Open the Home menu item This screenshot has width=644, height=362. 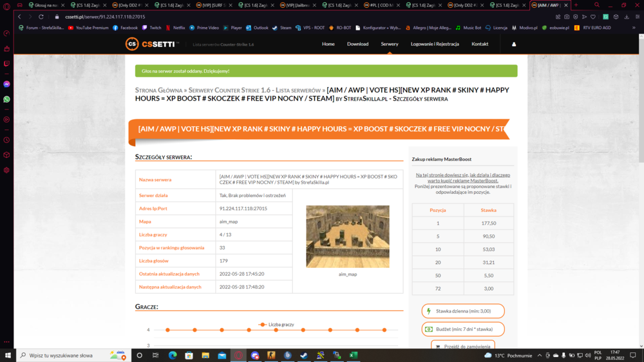click(328, 44)
